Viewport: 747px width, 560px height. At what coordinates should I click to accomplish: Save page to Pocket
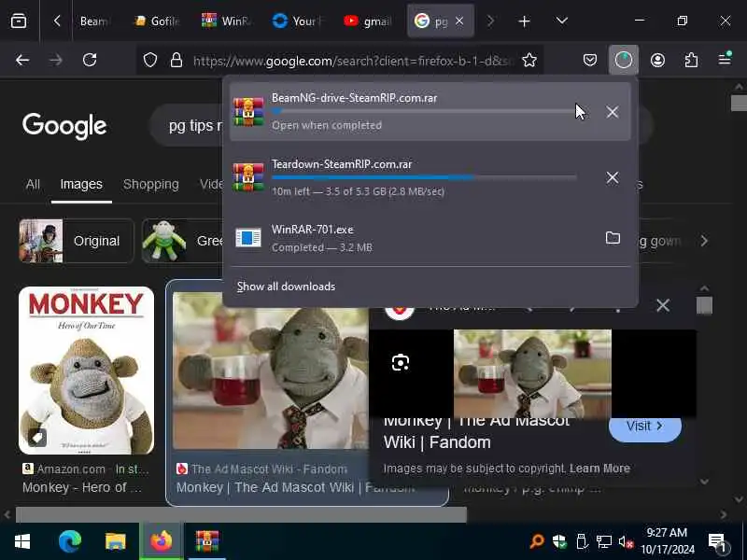pos(590,60)
